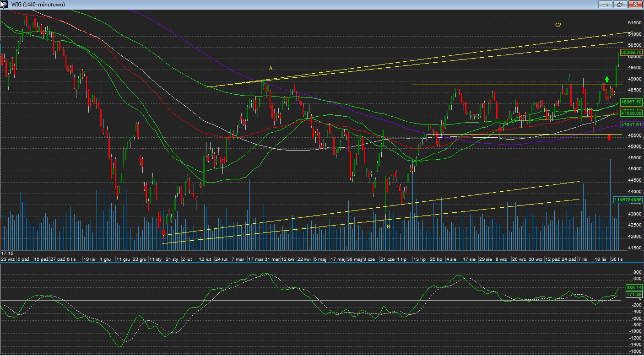Click the '22 kwi' date on time axis

304,259
